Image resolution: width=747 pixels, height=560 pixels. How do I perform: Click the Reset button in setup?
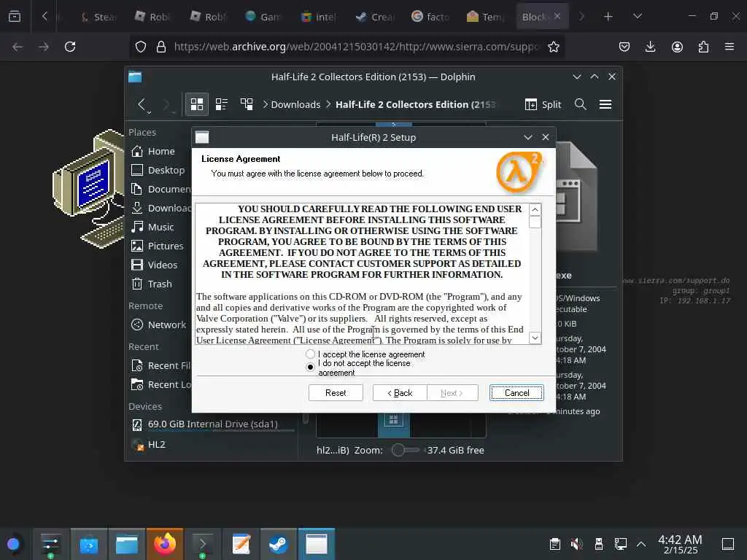point(336,393)
